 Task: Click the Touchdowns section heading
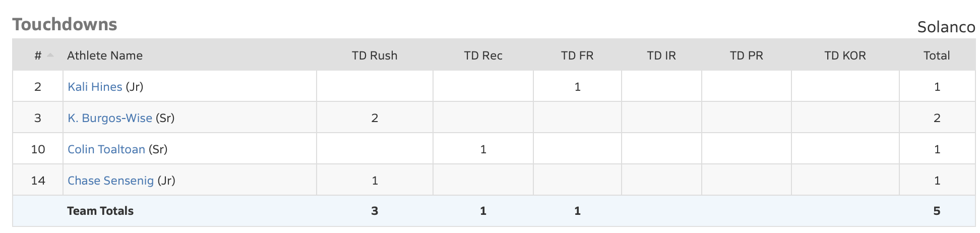coord(65,24)
